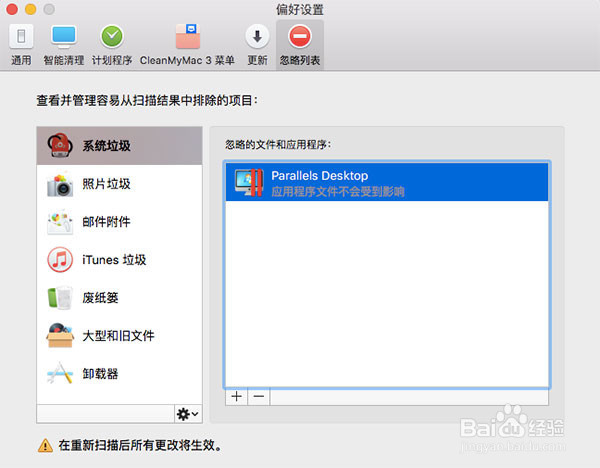The image size is (600, 468).
Task: Click the 大型和旧文件 box icon
Action: click(x=60, y=336)
